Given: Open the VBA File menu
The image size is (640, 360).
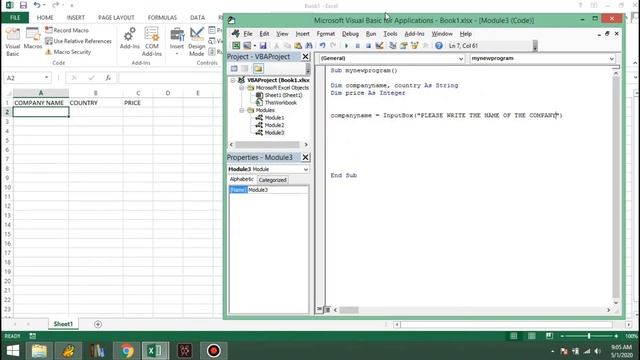Looking at the screenshot, I should [x=248, y=34].
